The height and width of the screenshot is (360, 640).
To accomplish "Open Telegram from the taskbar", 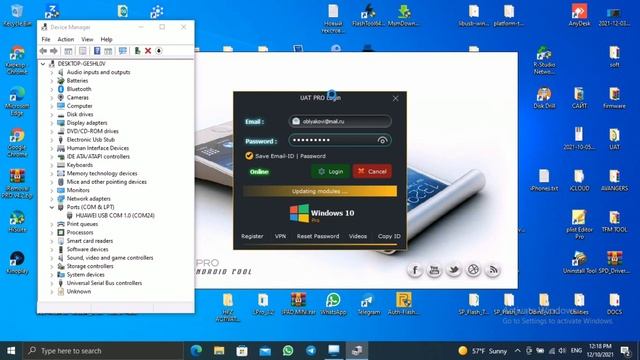I will click(x=311, y=351).
